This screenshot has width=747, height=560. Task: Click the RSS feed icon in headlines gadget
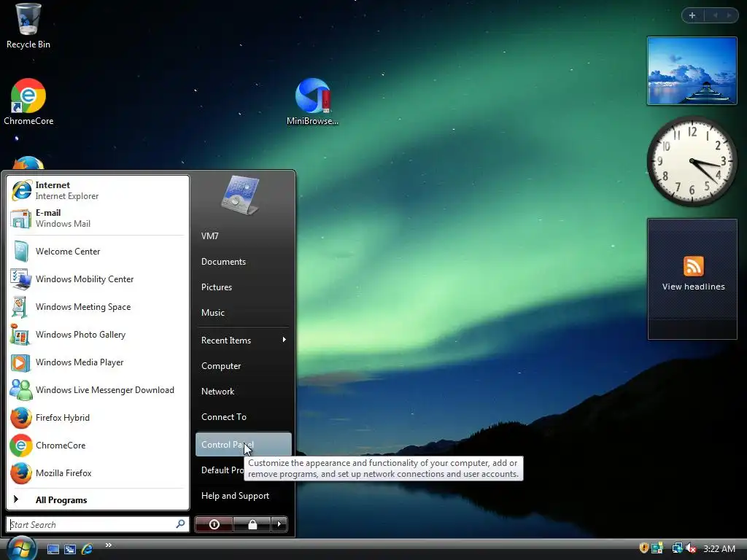tap(693, 265)
